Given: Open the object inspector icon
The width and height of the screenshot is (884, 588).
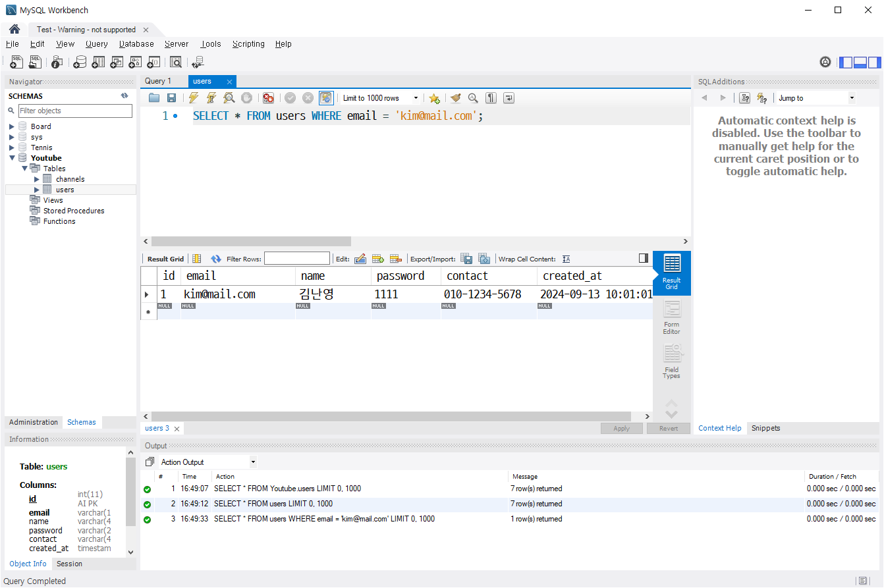Looking at the screenshot, I should [x=57, y=62].
